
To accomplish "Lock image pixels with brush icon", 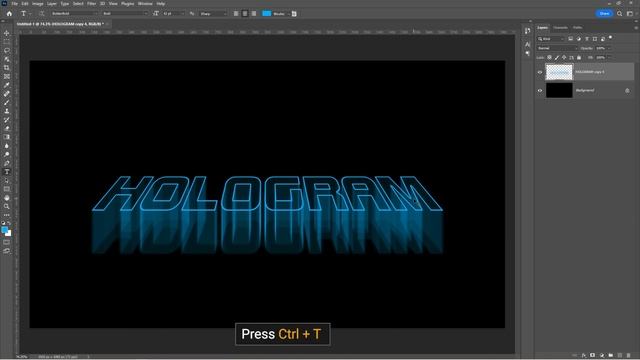I will [557, 58].
